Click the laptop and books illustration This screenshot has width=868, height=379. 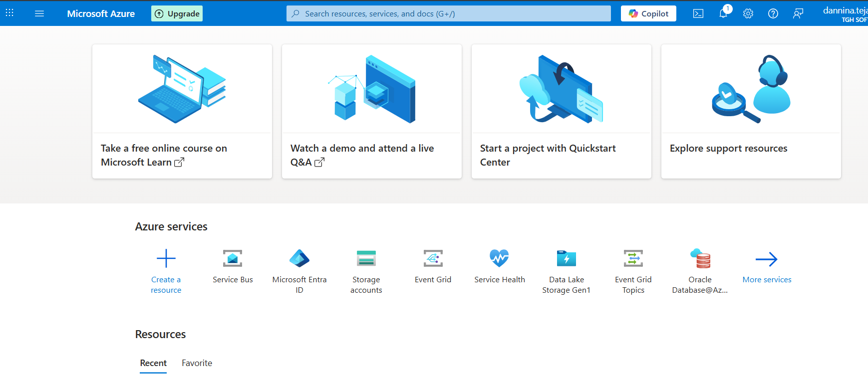[182, 89]
